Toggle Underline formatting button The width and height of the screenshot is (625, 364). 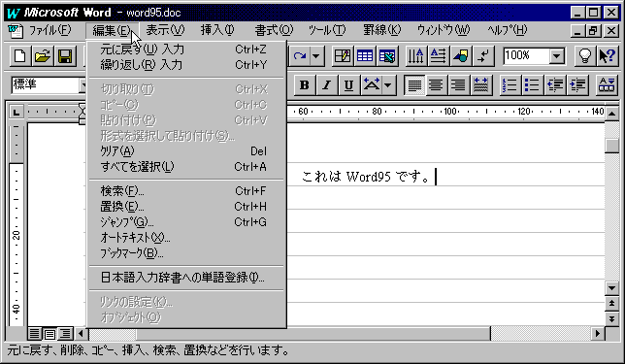coord(348,84)
